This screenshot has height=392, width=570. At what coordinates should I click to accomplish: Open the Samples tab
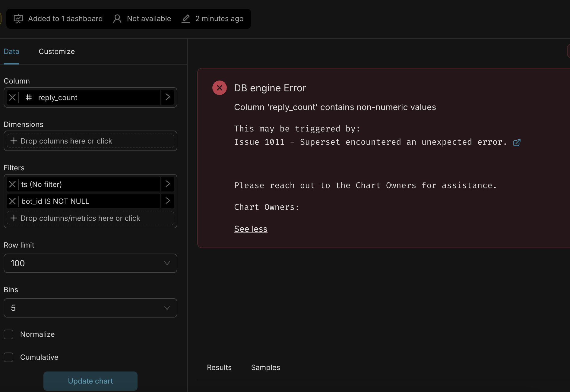265,368
